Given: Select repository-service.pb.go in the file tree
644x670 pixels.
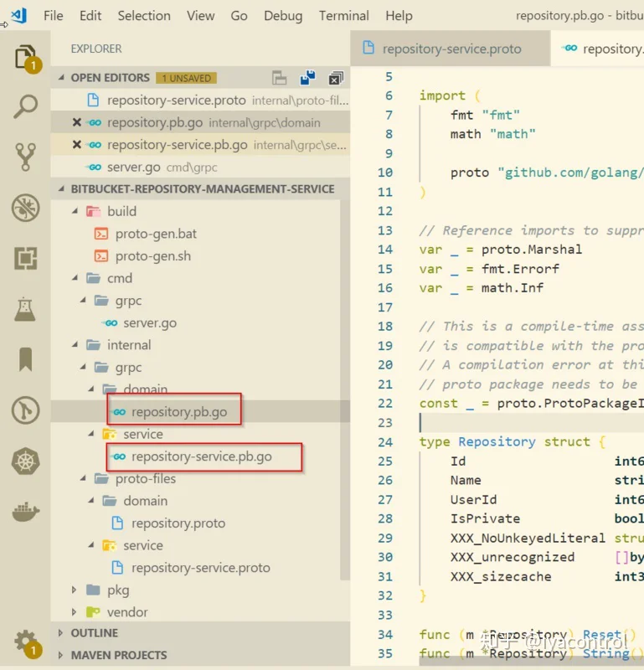Looking at the screenshot, I should 201,456.
